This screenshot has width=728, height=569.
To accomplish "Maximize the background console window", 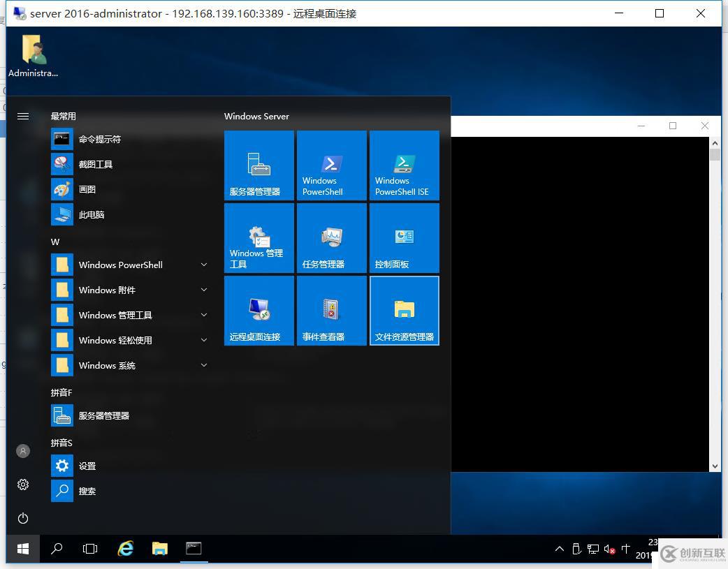I will [x=673, y=126].
